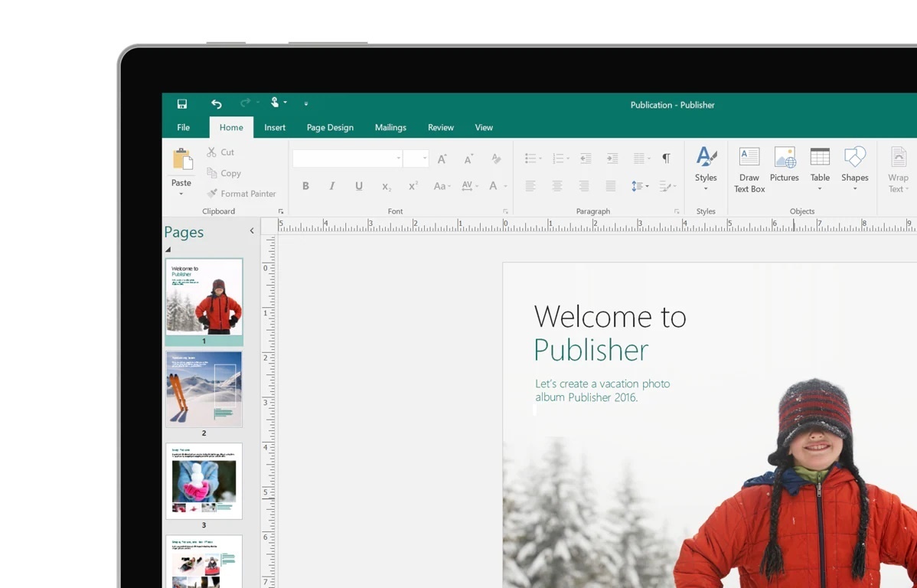Activate the Format Painter
Screen dimensions: 917x588
pyautogui.click(x=242, y=193)
